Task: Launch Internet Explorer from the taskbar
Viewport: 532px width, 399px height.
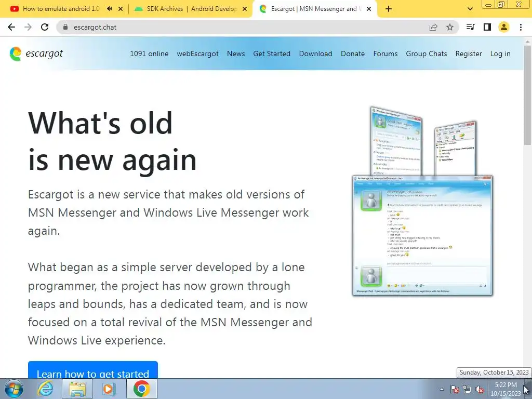Action: pyautogui.click(x=46, y=389)
